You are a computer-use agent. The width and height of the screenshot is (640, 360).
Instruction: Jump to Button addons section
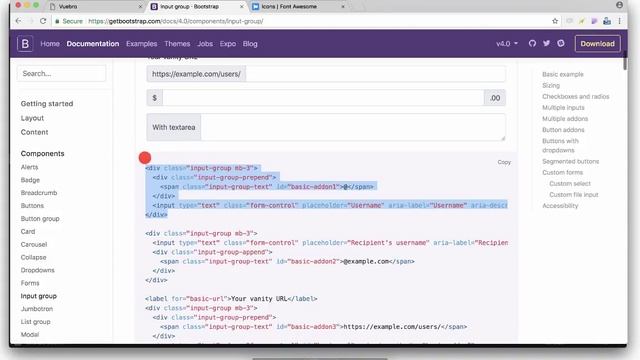[x=563, y=130]
